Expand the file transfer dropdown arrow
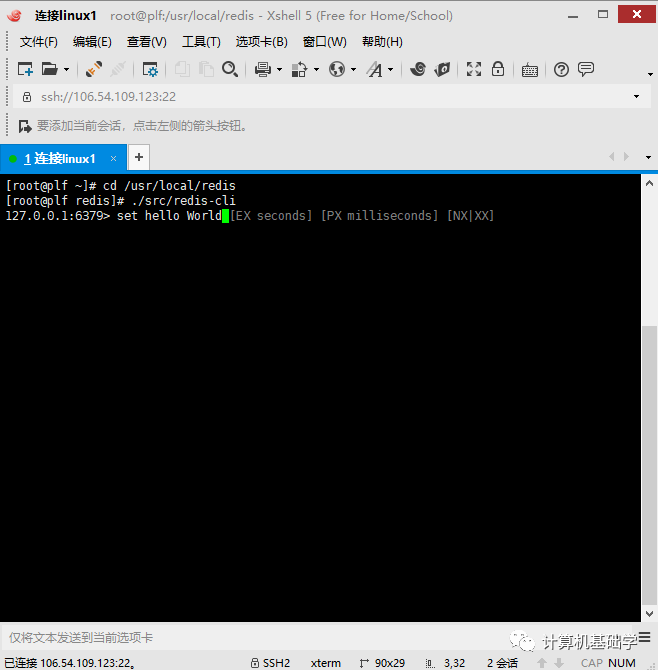 [x=316, y=70]
